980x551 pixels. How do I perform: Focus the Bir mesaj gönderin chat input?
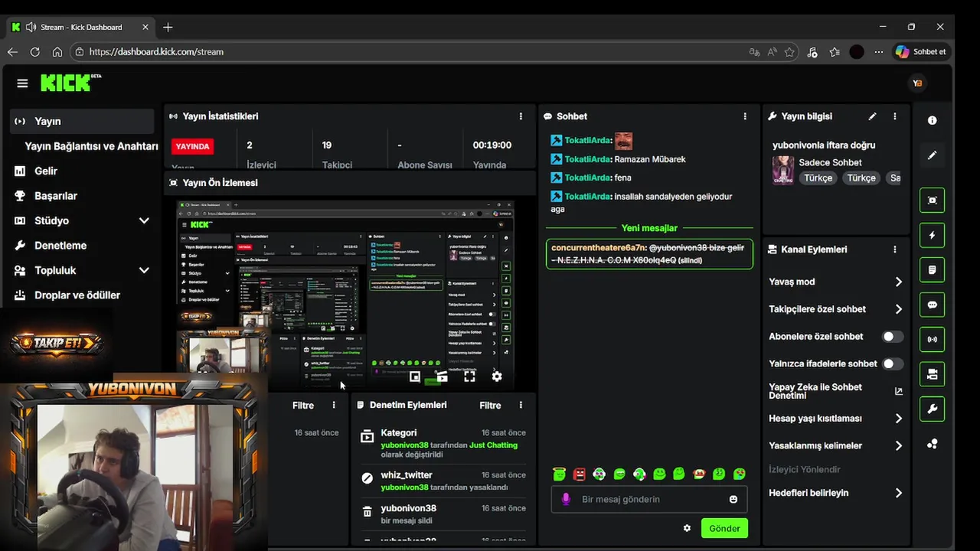pos(648,499)
